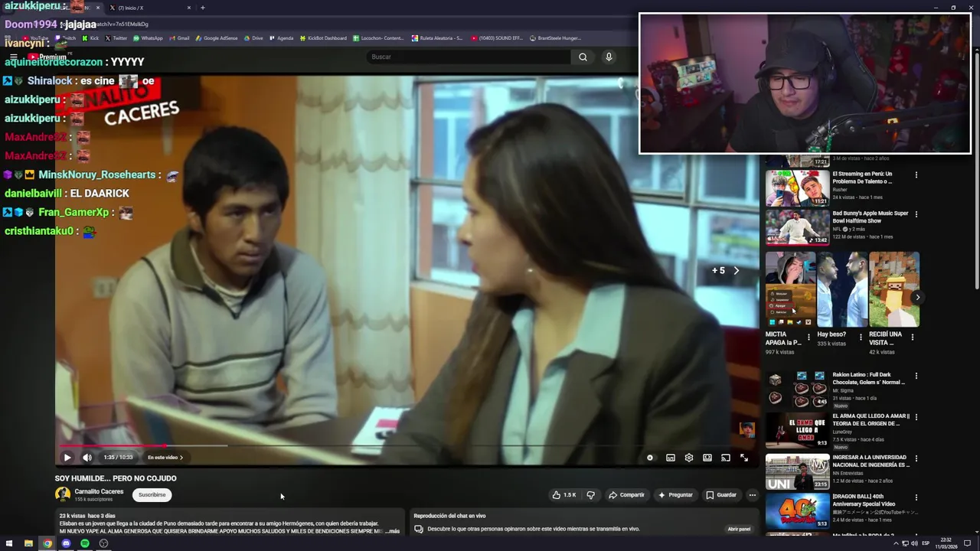The width and height of the screenshot is (980, 551).
Task: Open the Carnalito Caceres channel avatar
Action: [63, 495]
